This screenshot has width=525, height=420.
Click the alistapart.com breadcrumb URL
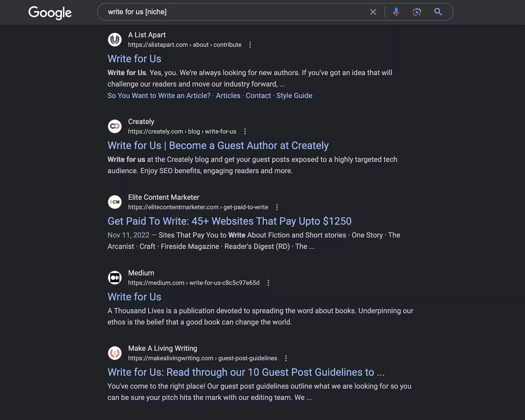(x=185, y=45)
